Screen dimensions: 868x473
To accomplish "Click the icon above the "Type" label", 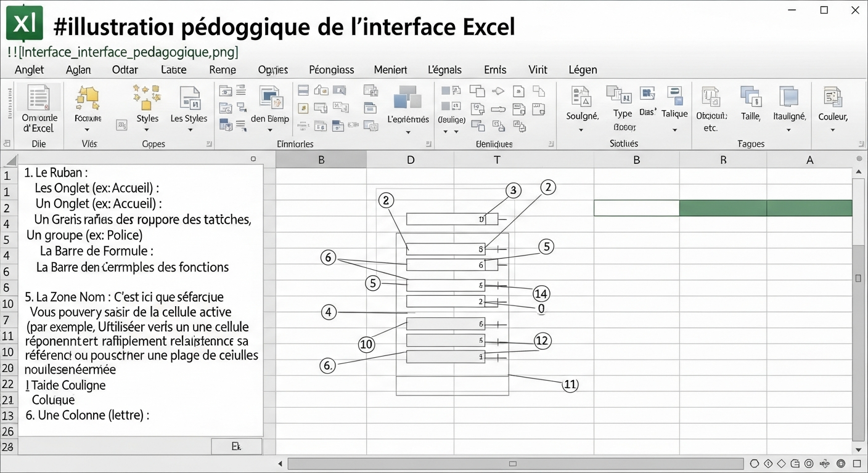I will (619, 95).
